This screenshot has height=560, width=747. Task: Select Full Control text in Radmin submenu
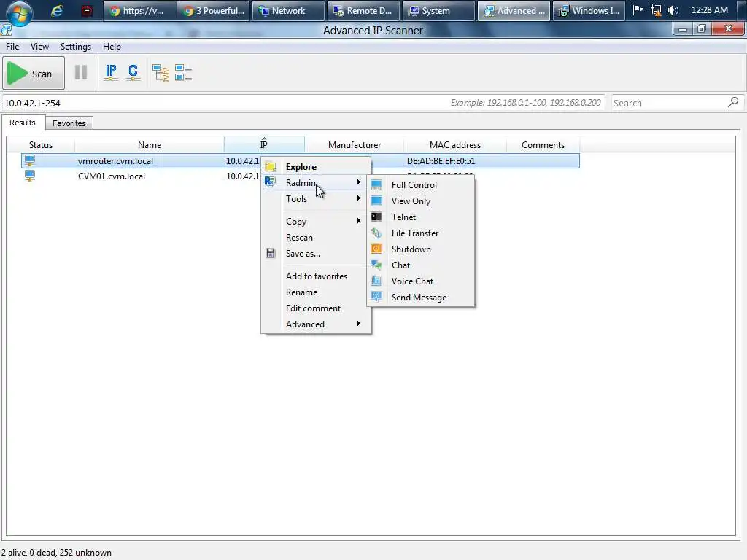tap(414, 184)
